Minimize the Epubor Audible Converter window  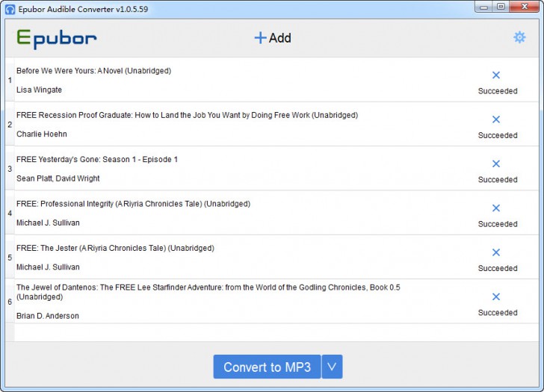tap(484, 7)
